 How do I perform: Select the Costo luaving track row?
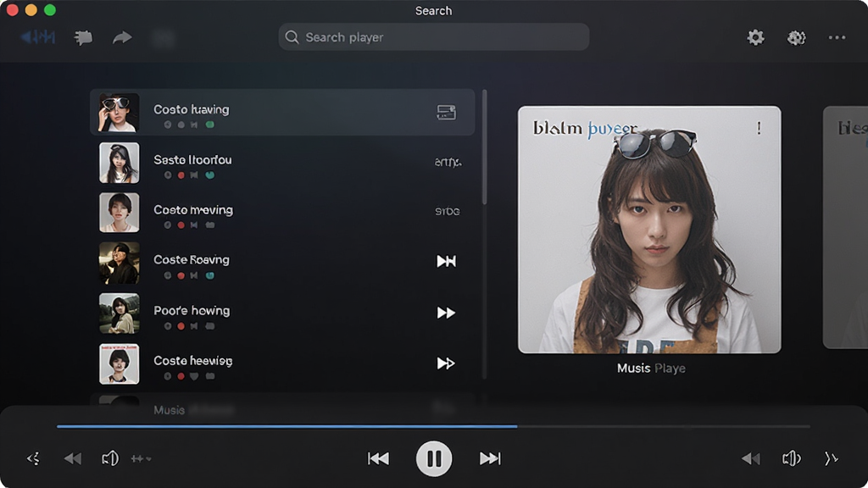click(282, 113)
